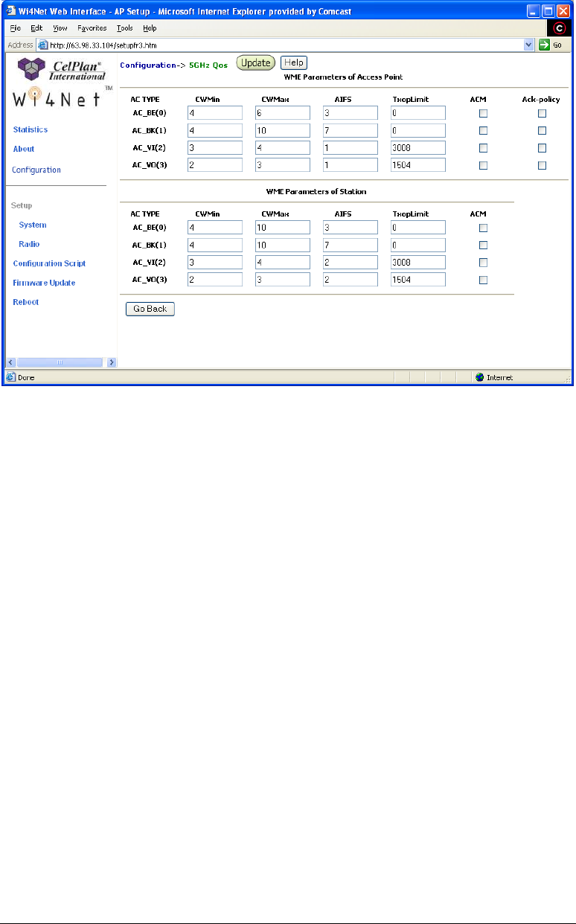Toggle Ack-policy for AC_VO(3)
Screen dimensions: 576x924
click(542, 165)
